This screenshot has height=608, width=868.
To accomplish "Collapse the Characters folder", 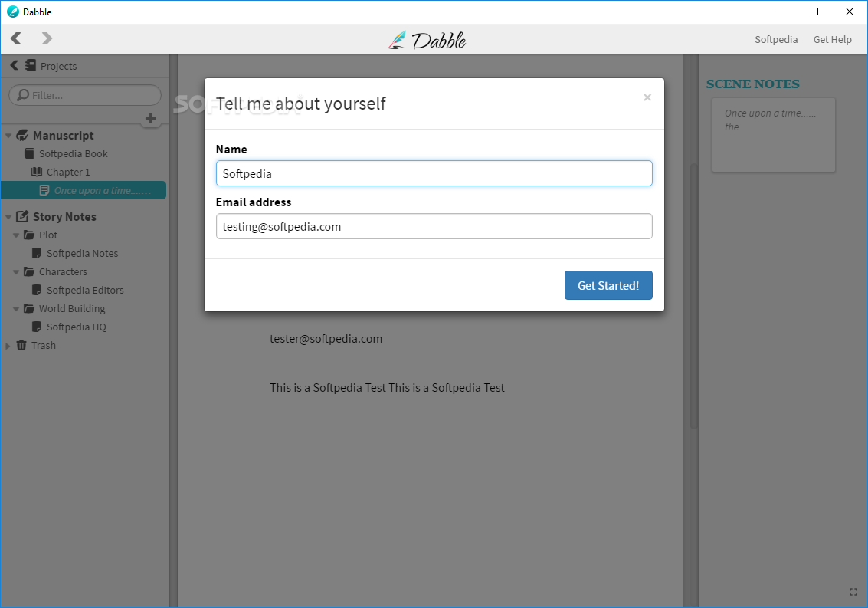I will (x=16, y=272).
